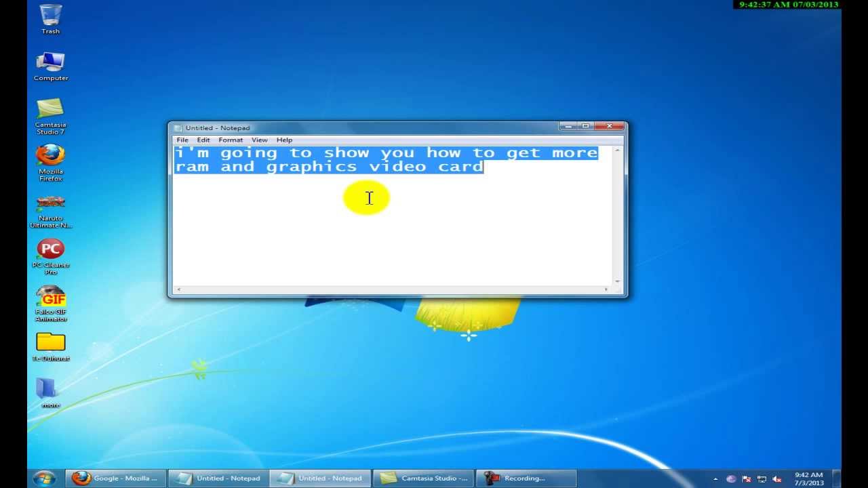Click Notepad vertical scrollbar down arrow
Viewport: 868px width, 488px height.
pos(618,281)
